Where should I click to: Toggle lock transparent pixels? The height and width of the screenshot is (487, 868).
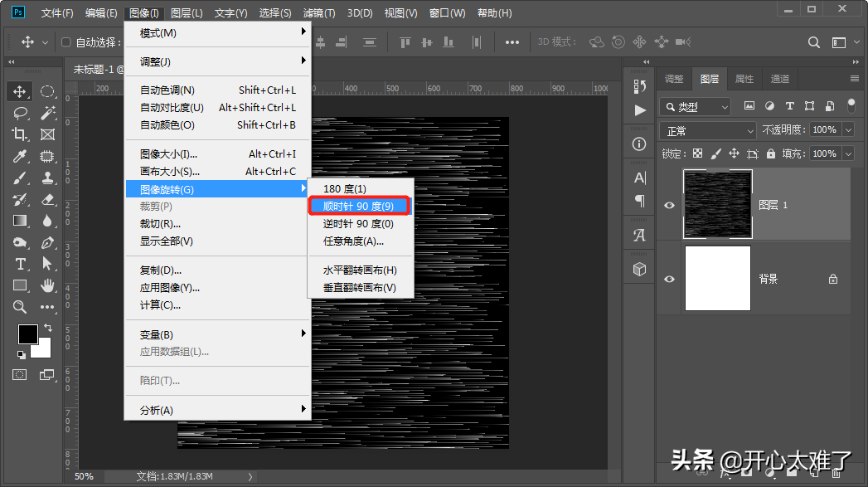point(697,153)
